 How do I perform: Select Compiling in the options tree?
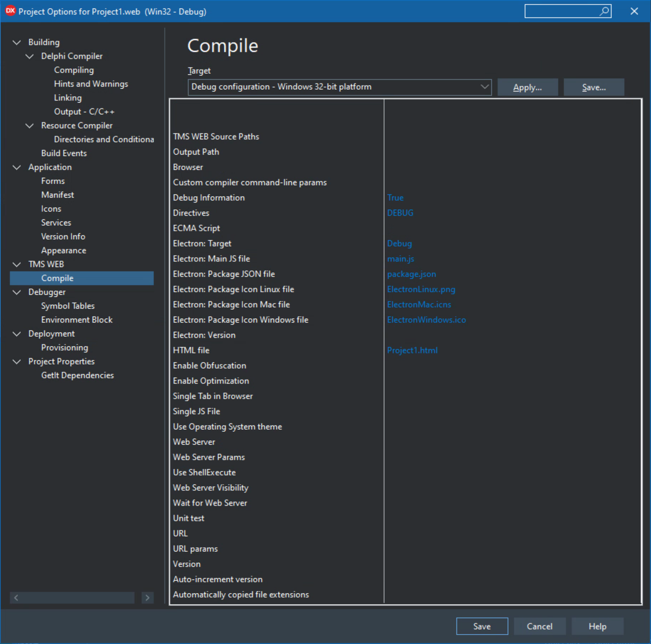point(74,70)
